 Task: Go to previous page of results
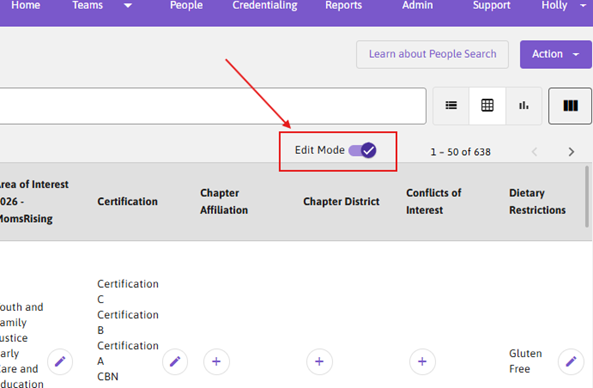[x=534, y=152]
